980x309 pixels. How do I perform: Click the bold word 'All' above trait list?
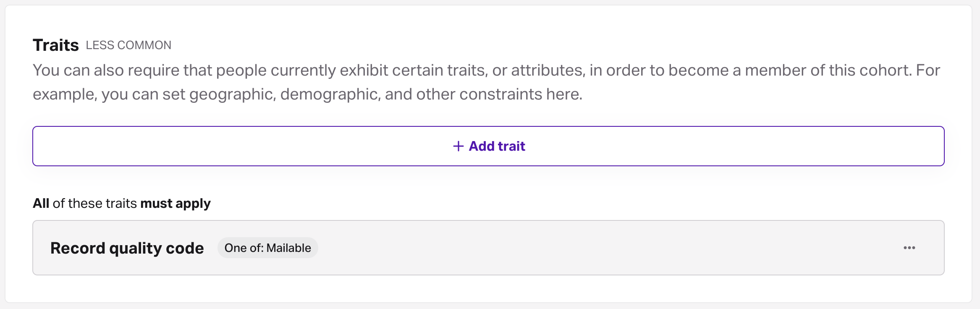41,203
